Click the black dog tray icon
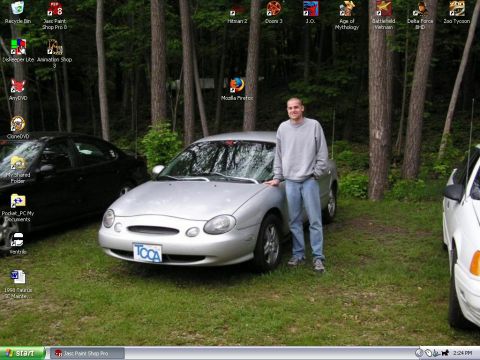The height and width of the screenshot is (360, 480). tap(445, 353)
